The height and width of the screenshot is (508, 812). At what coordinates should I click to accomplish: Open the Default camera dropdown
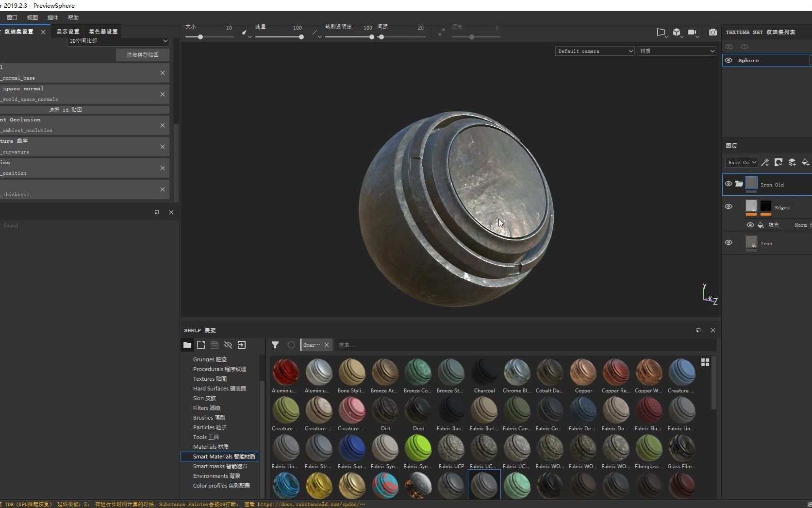coord(595,51)
